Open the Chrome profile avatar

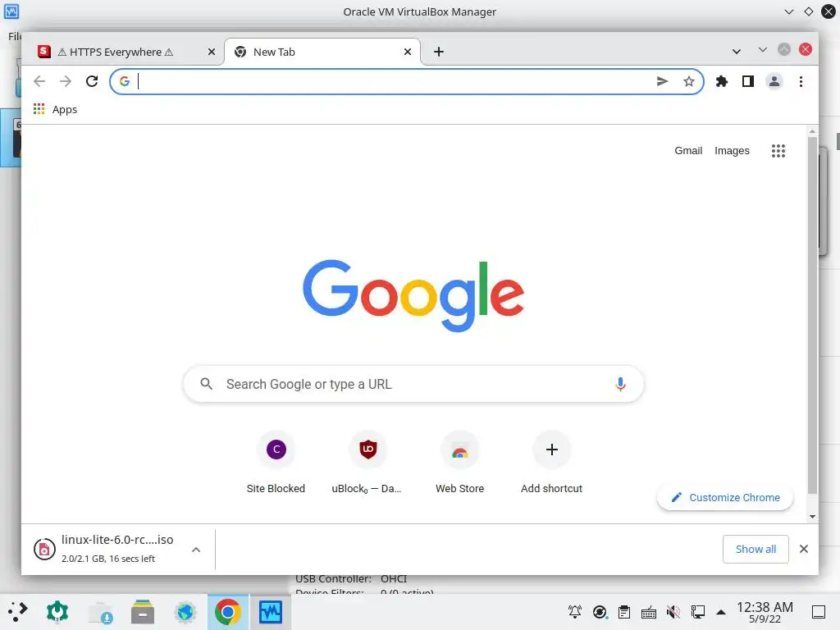pos(774,81)
